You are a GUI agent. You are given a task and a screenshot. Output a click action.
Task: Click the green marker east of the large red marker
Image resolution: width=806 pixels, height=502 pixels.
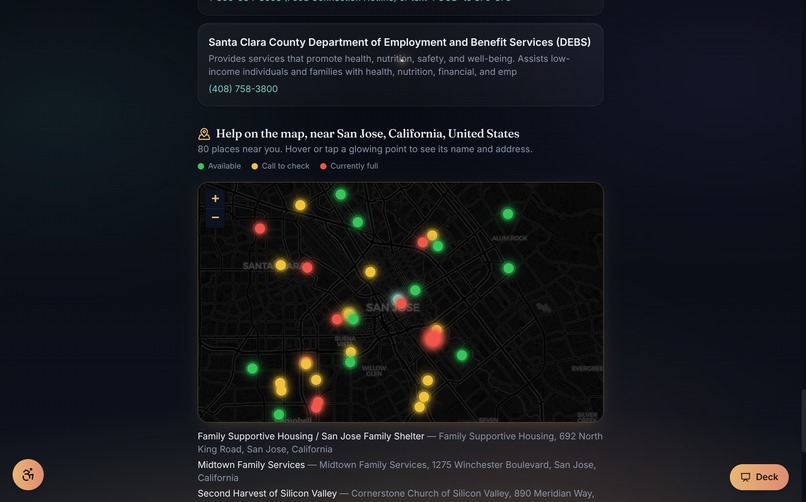(462, 355)
